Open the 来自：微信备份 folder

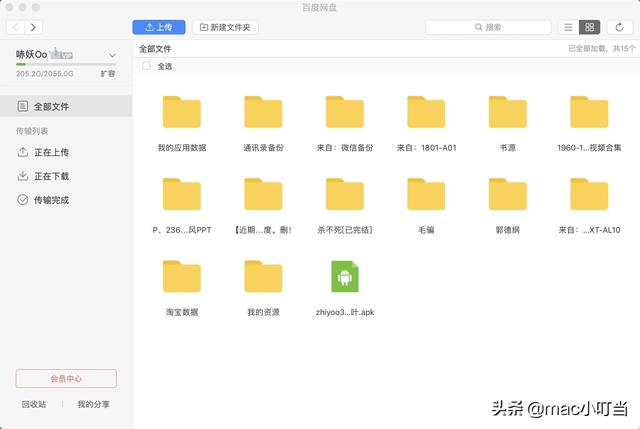(344, 112)
